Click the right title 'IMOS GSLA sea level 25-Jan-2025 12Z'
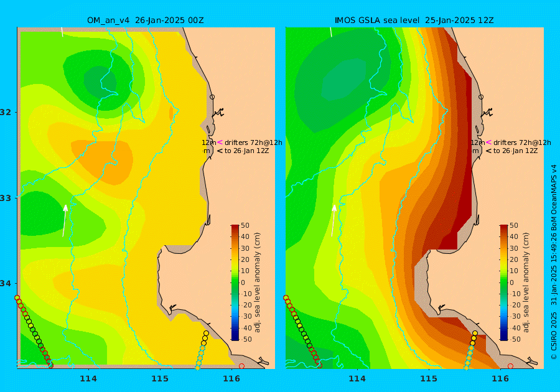Image resolution: width=560 pixels, height=392 pixels. pos(414,21)
